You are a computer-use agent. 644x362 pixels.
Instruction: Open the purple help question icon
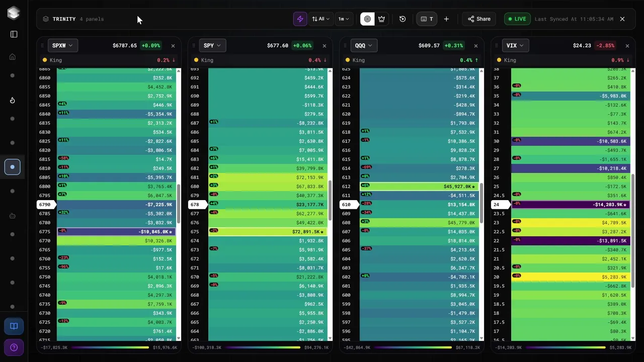(14, 347)
